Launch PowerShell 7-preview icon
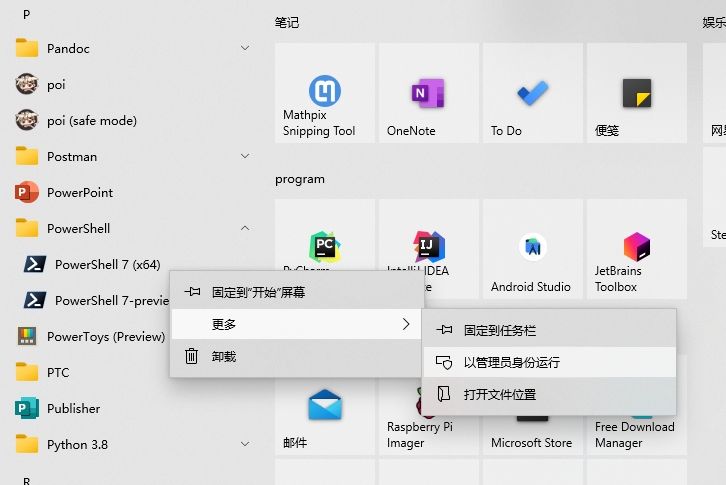Viewport: 726px width, 485px height. coord(35,300)
